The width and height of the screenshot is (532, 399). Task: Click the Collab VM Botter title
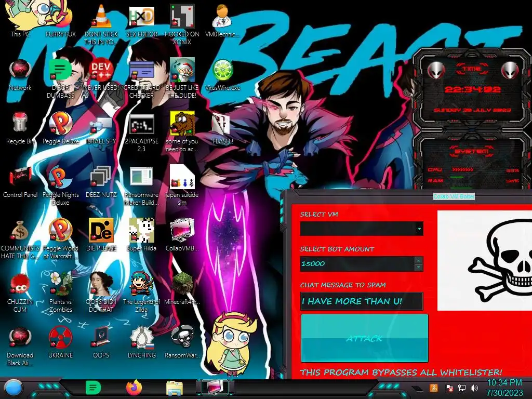tap(454, 196)
